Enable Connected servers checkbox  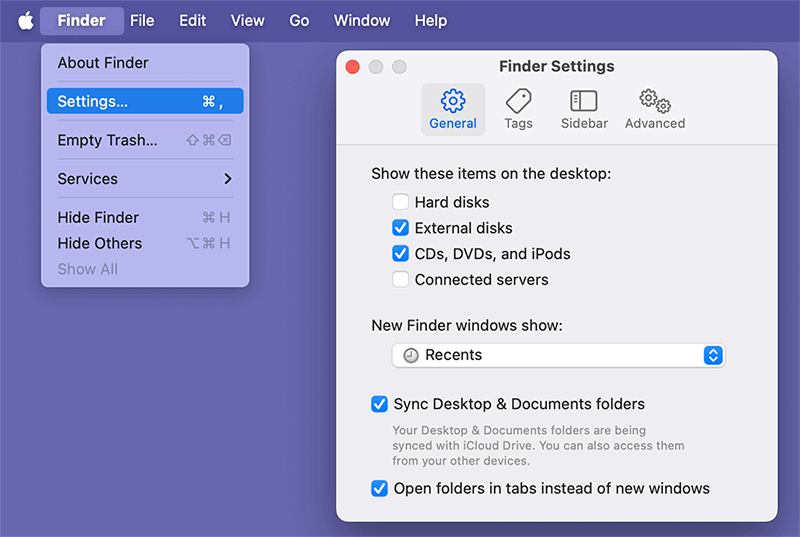point(401,279)
